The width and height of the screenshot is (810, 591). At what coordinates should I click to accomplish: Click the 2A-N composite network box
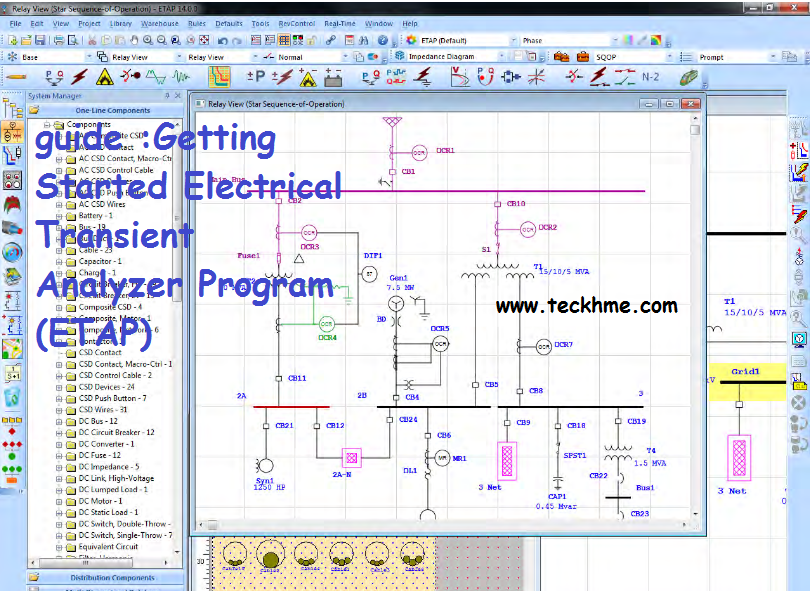point(352,458)
